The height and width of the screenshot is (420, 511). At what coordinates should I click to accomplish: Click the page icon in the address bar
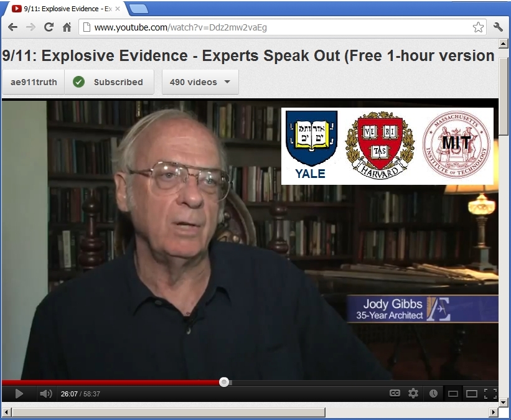click(87, 27)
